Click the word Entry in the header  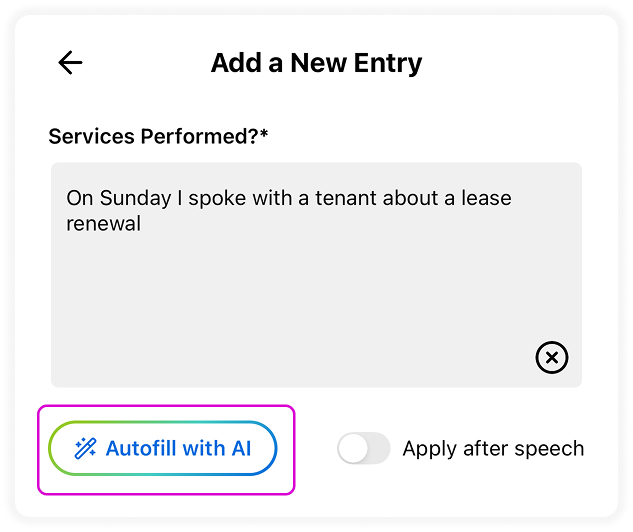coord(388,64)
